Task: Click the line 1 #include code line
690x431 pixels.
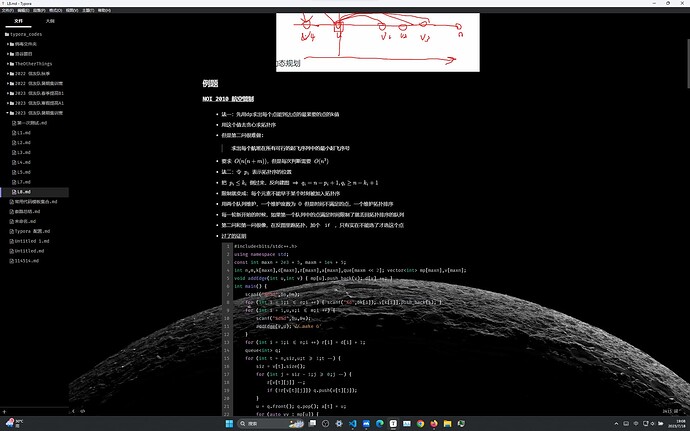Action: (x=266, y=246)
